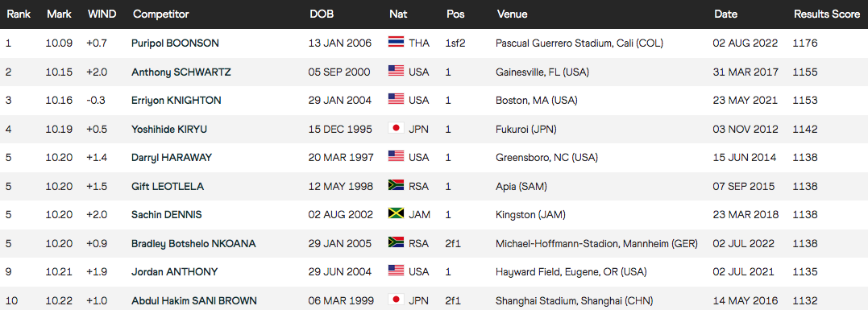The image size is (868, 310).
Task: Select Pascual Guerrero Stadium, Cali venue
Action: (x=579, y=43)
